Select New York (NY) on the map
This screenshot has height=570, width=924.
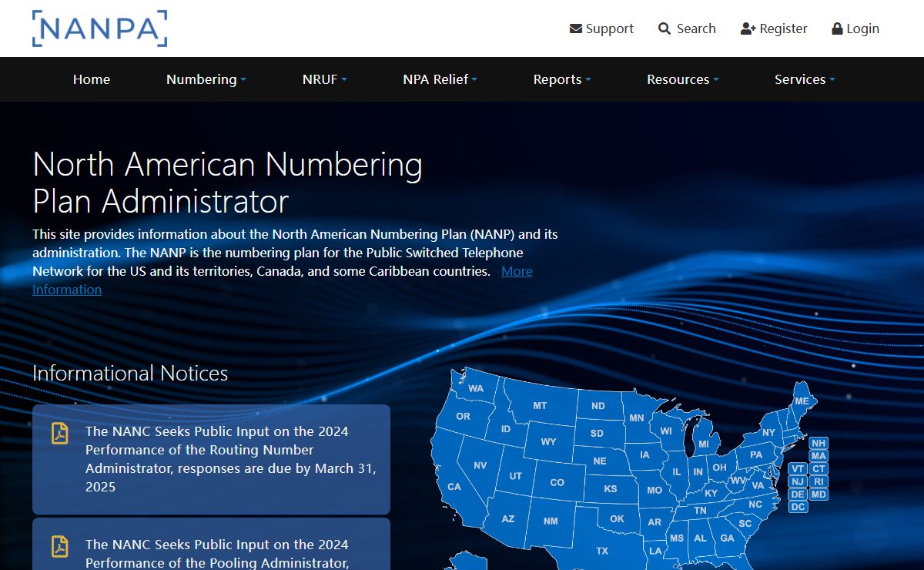pyautogui.click(x=768, y=433)
